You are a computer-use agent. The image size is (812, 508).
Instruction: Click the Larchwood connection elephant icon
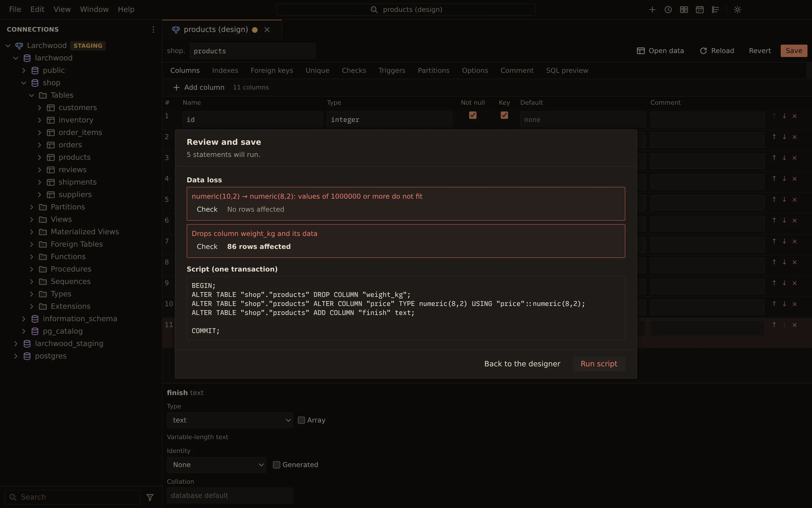tap(19, 46)
